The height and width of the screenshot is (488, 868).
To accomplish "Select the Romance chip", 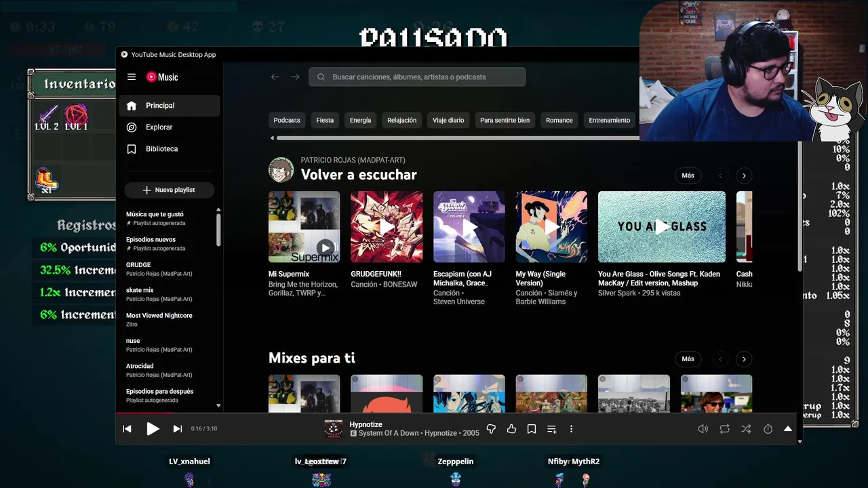I will coord(559,120).
